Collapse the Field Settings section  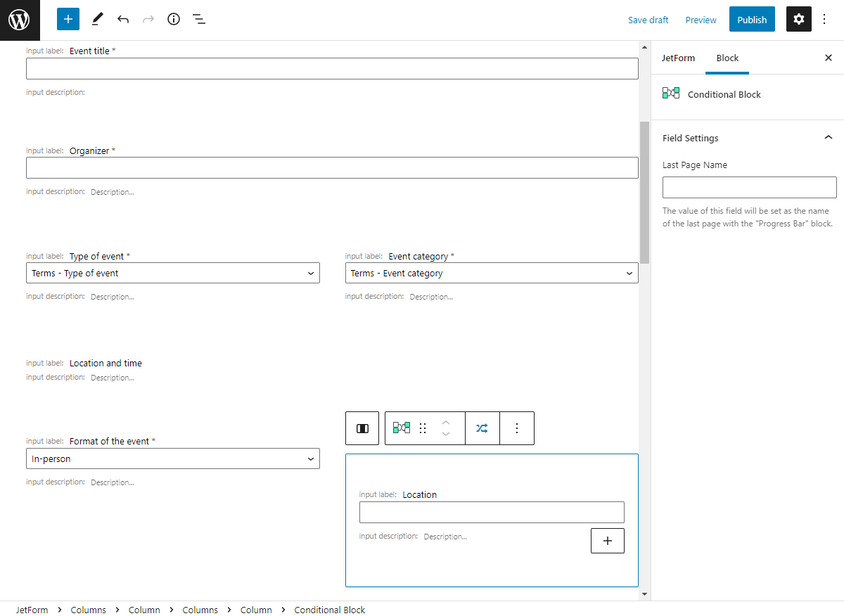click(x=828, y=138)
